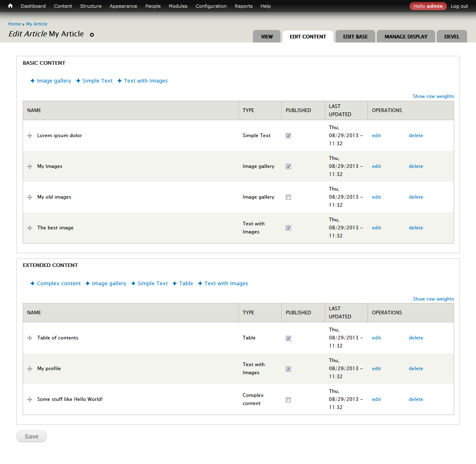The height and width of the screenshot is (464, 476).
Task: Switch to the Edit Base tab
Action: click(x=355, y=36)
